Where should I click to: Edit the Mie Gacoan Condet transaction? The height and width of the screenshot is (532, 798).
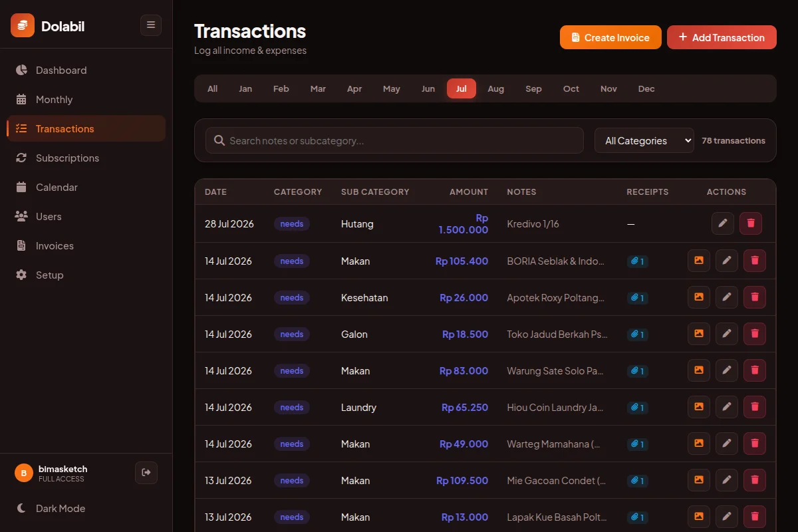click(x=727, y=480)
